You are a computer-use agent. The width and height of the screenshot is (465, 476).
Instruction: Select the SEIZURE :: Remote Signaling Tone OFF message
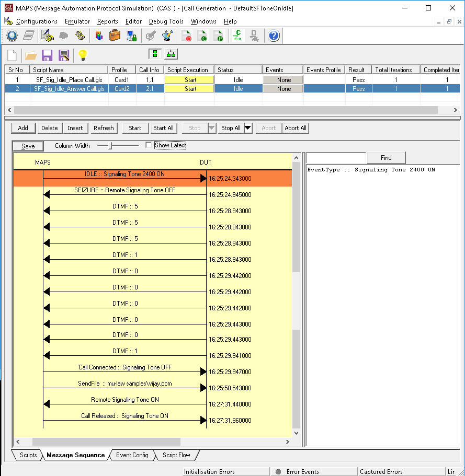pos(125,190)
